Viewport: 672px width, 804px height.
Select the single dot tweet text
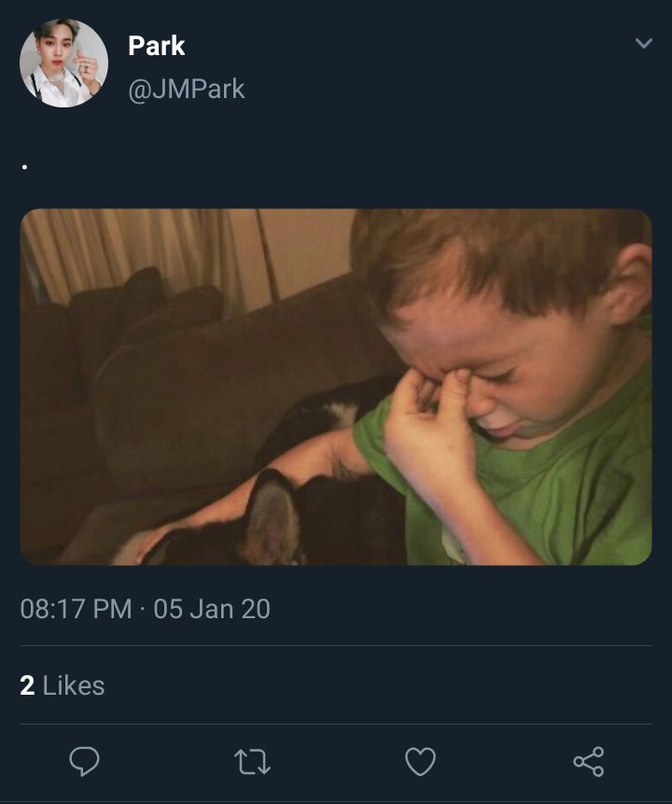coord(24,166)
